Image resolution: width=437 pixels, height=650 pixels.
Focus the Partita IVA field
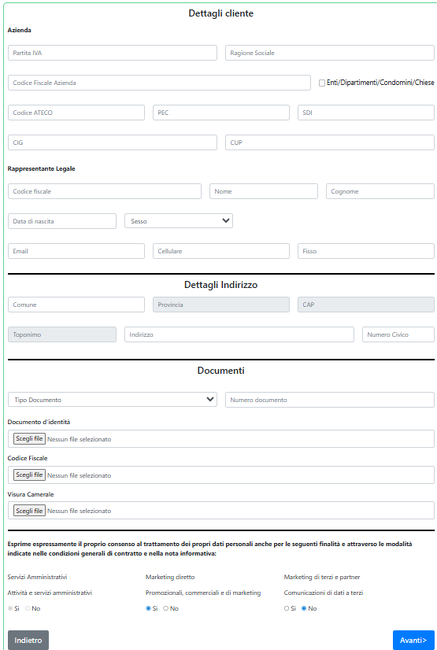(x=112, y=53)
